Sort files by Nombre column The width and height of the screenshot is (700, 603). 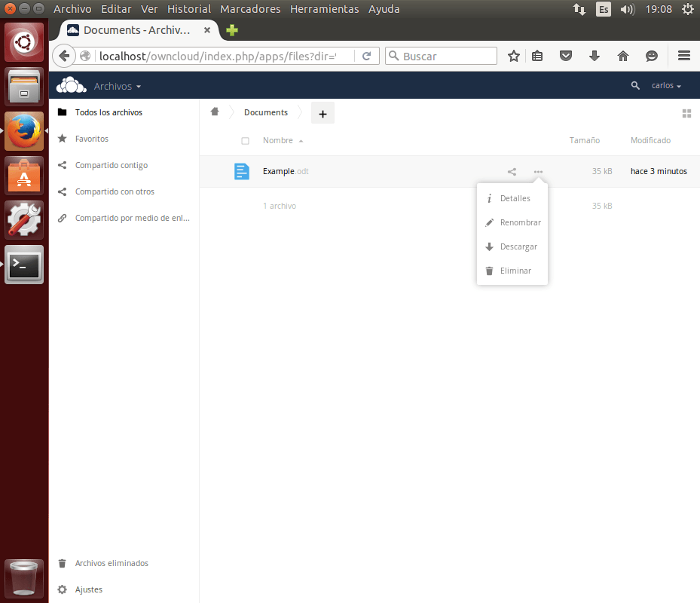[278, 140]
